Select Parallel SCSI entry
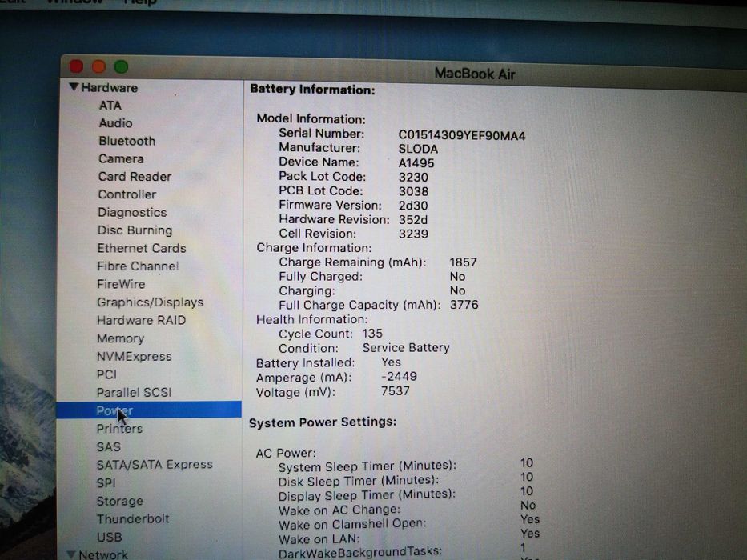 (x=134, y=392)
